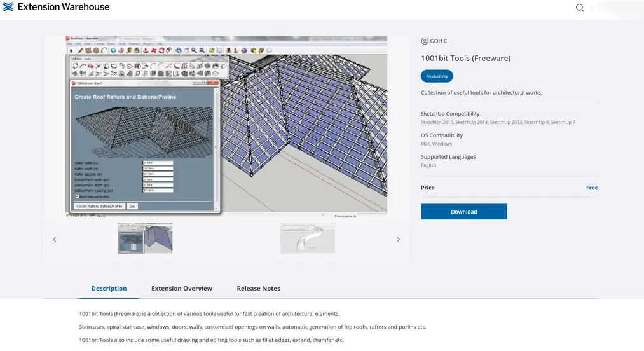
Task: Click description line 'collection of various tools'
Action: tap(209, 314)
